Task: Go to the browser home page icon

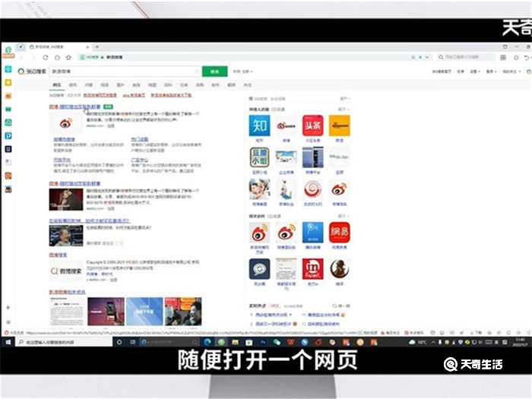Action: click(57, 57)
